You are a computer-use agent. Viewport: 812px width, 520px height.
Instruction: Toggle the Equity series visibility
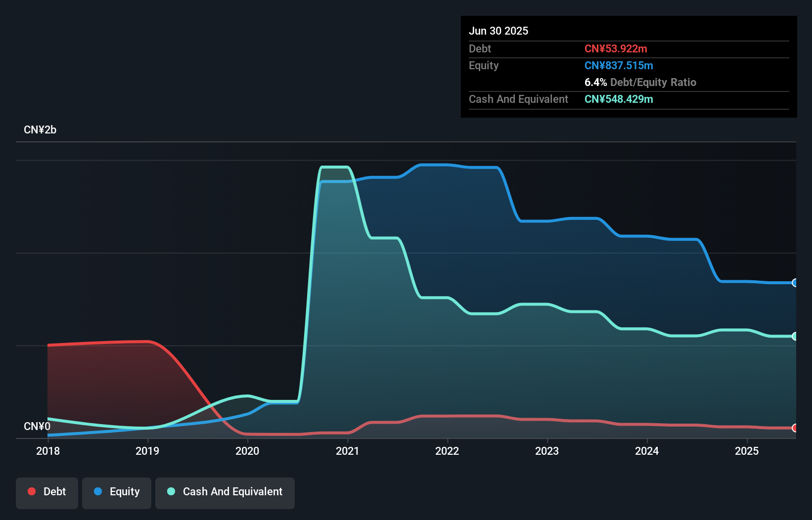point(116,492)
